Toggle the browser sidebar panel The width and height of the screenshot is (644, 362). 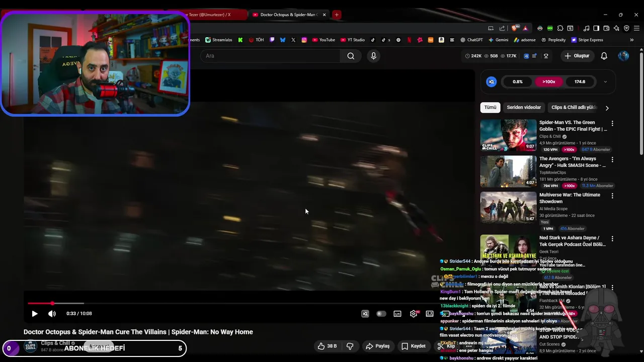tap(596, 28)
